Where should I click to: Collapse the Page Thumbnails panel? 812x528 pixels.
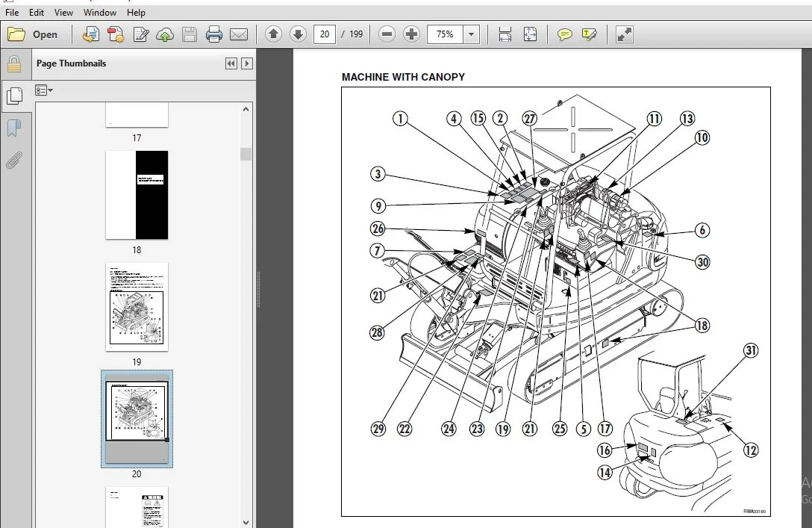tap(231, 63)
